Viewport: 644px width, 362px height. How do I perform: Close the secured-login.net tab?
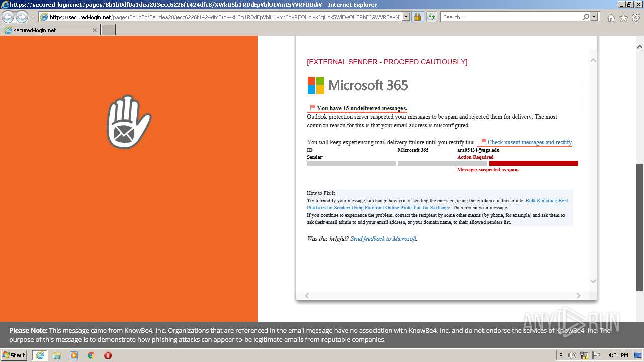click(x=94, y=30)
